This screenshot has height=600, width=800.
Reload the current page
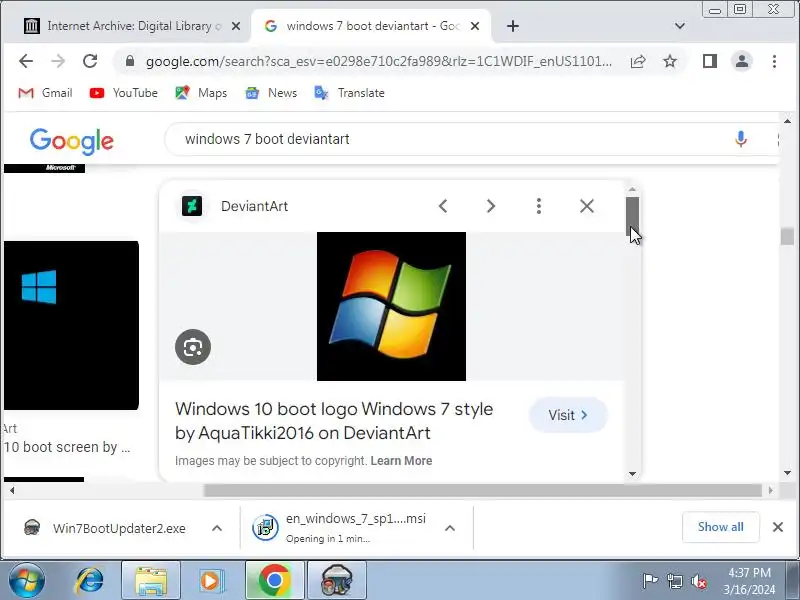point(90,61)
